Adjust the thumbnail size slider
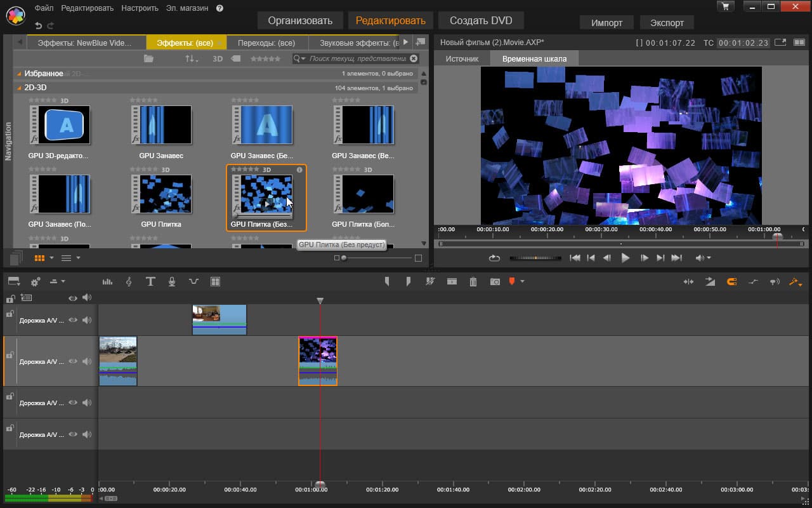 344,258
